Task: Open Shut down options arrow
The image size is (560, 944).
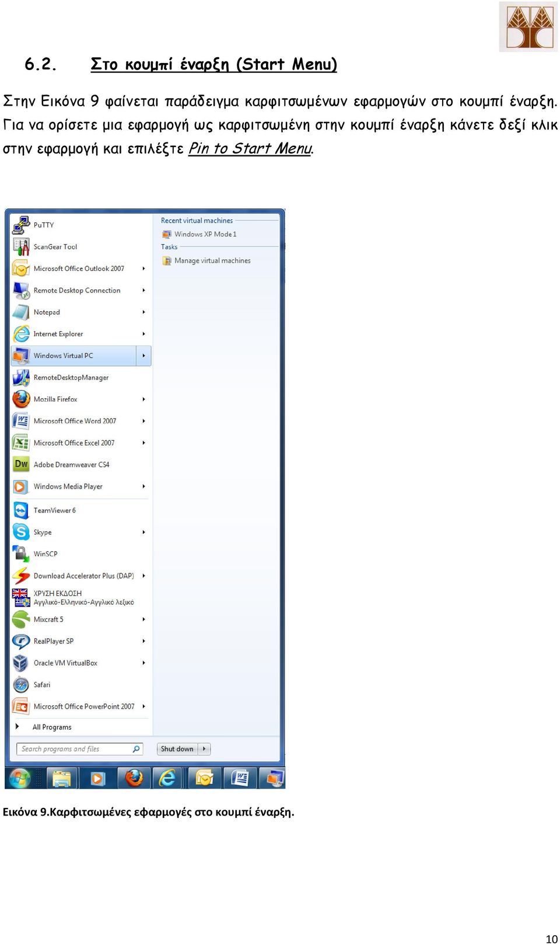Action: pos(204,749)
